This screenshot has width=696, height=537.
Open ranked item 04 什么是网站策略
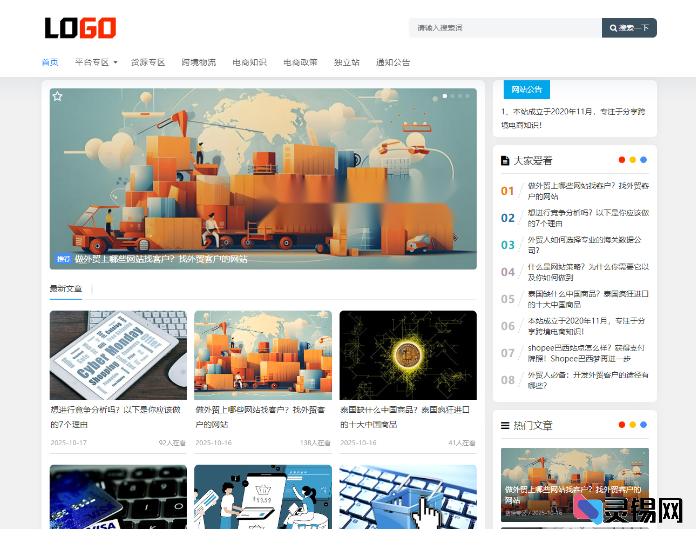pyautogui.click(x=588, y=272)
